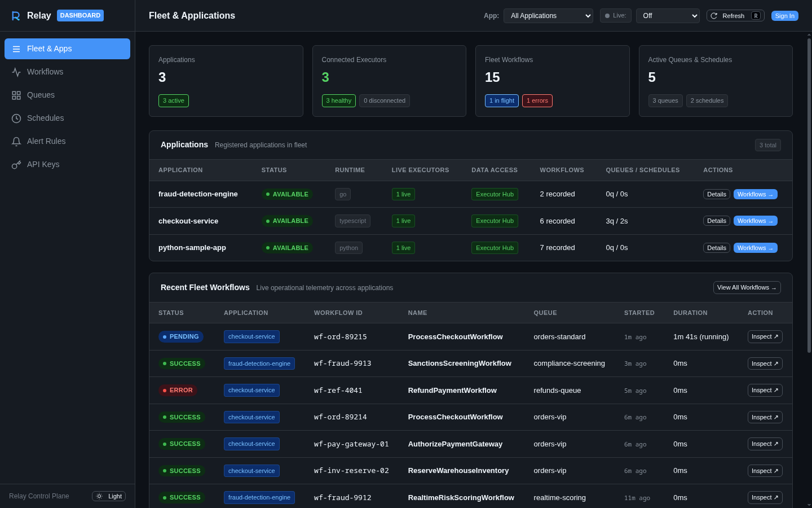Viewport: 812px width, 508px height.
Task: Click the 3 total badge
Action: pyautogui.click(x=768, y=145)
